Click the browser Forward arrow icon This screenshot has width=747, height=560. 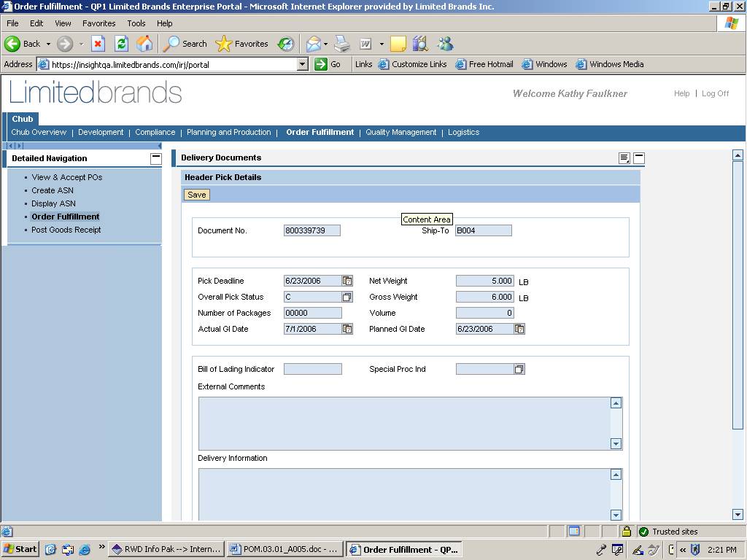(x=65, y=44)
